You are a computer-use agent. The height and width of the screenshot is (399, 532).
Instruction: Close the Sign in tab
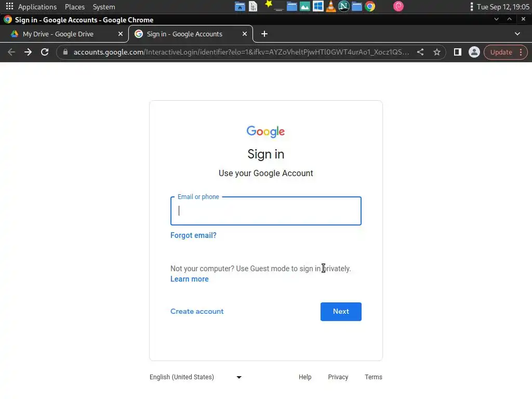pyautogui.click(x=245, y=34)
